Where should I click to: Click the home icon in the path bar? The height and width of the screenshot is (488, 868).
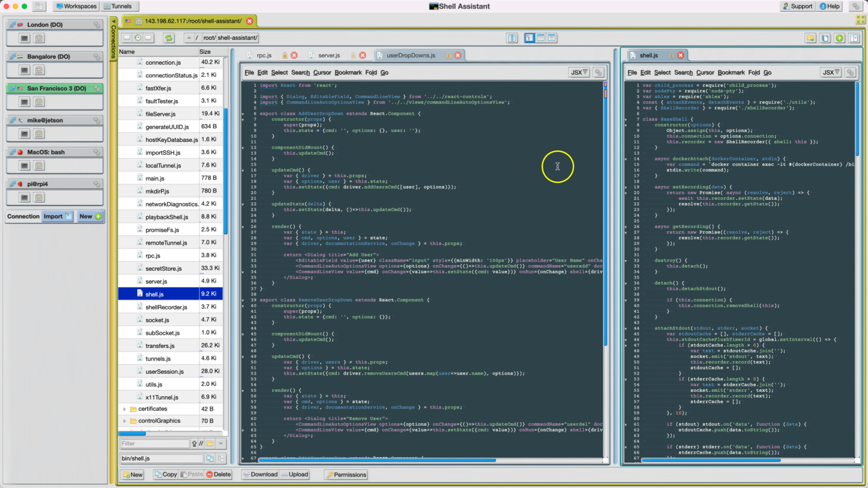(189, 38)
